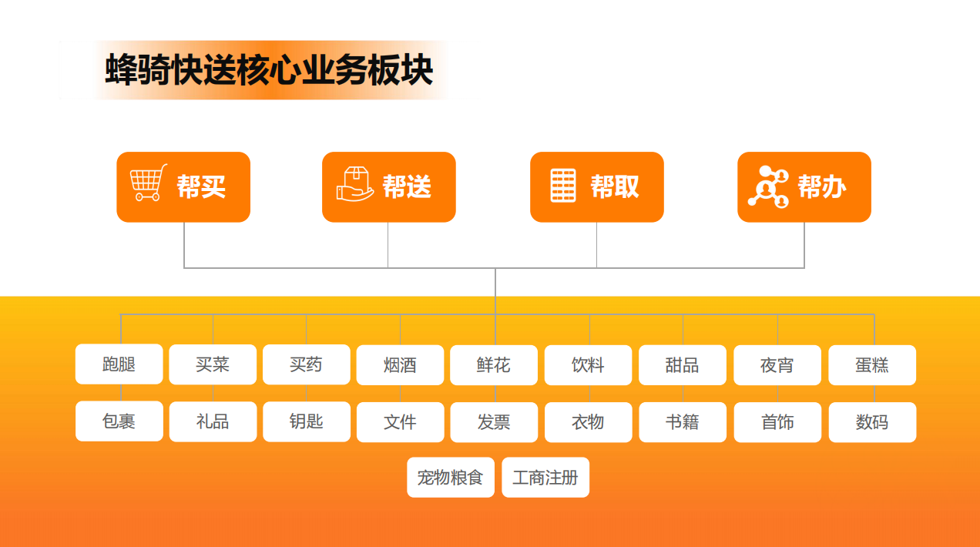980x547 pixels.
Task: Click the 数码 tag
Action: coord(872,422)
